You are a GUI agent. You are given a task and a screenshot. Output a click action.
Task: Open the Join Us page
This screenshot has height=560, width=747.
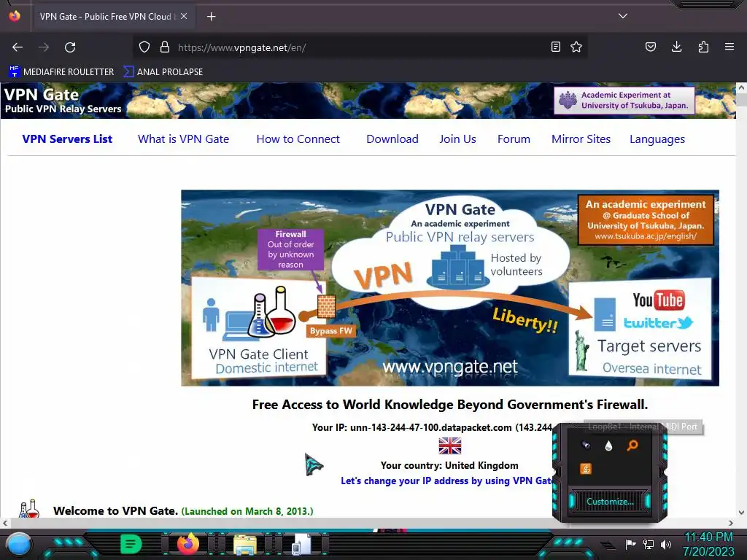[458, 139]
